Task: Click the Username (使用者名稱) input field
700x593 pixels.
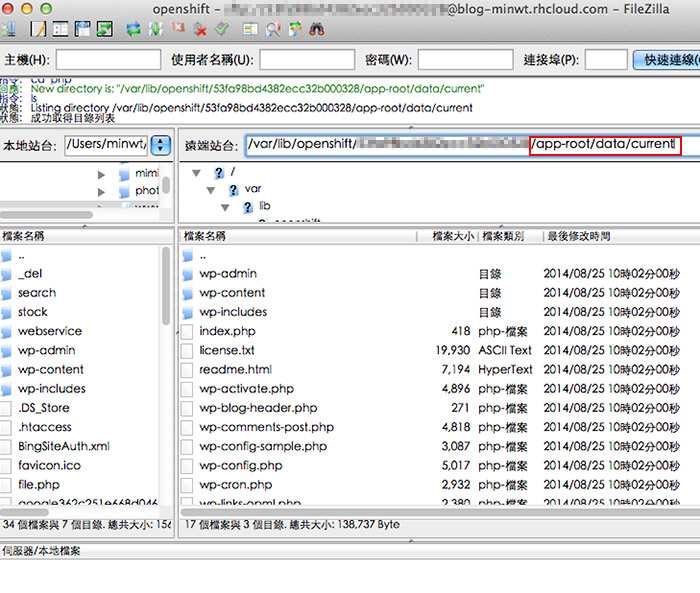Action: pos(307,59)
